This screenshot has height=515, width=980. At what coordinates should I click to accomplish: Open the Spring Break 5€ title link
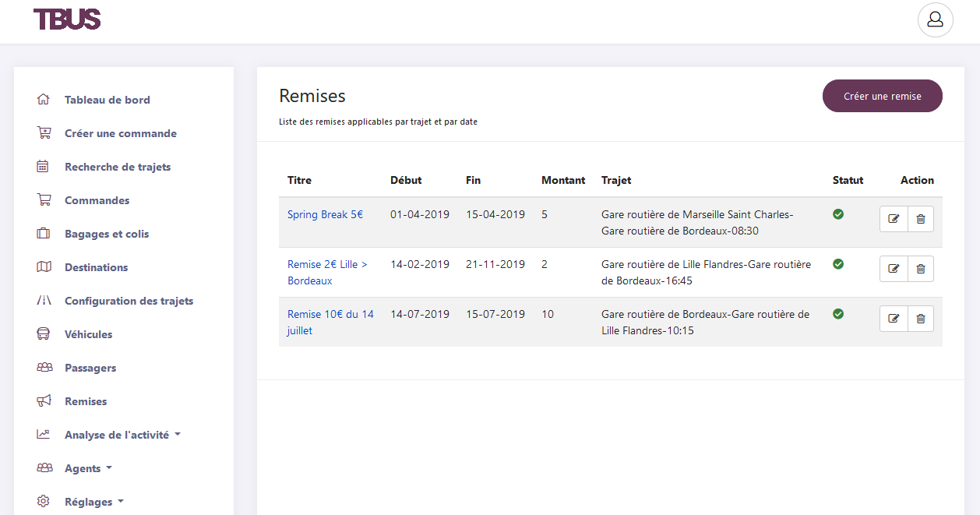pos(325,214)
